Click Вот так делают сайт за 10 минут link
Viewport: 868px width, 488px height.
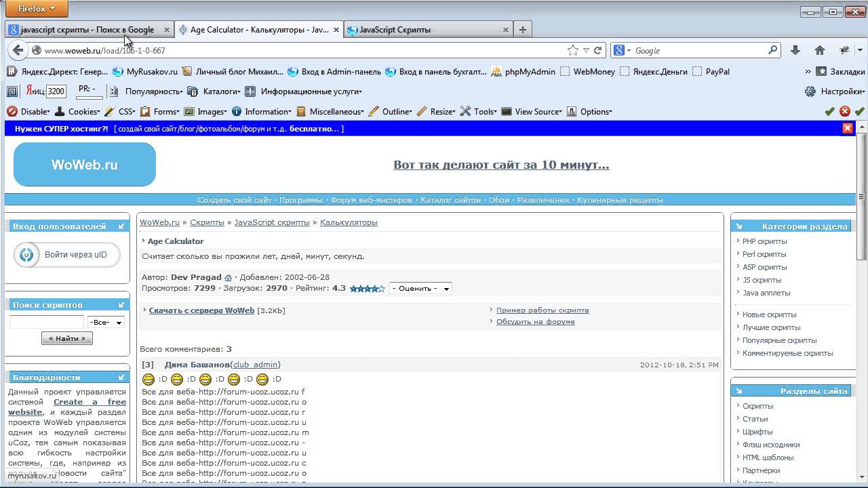501,165
